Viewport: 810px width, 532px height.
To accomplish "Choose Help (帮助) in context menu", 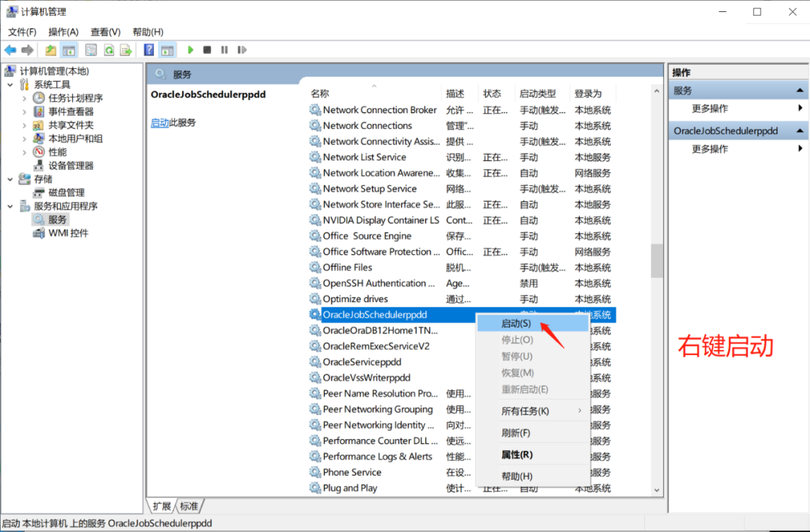I will point(533,476).
